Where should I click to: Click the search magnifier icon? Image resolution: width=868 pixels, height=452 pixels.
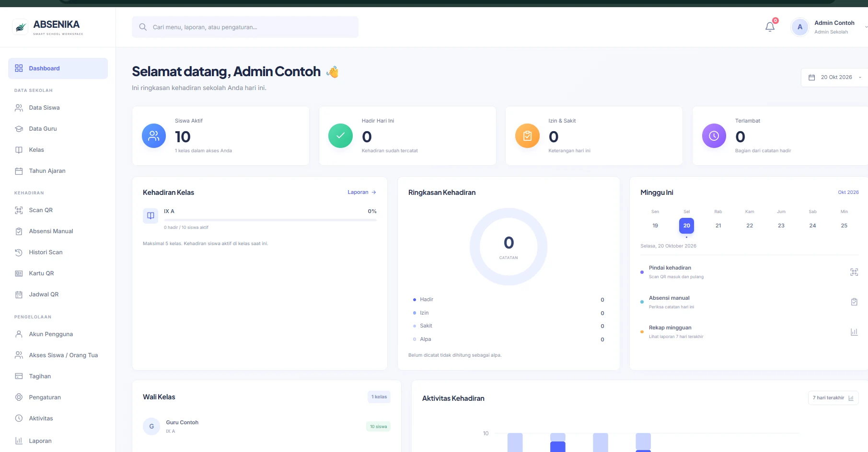143,27
